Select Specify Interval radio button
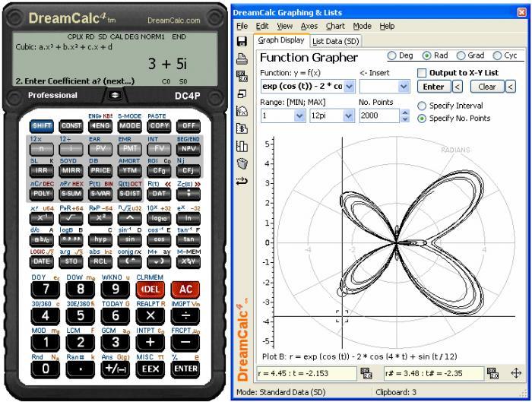 coord(422,106)
